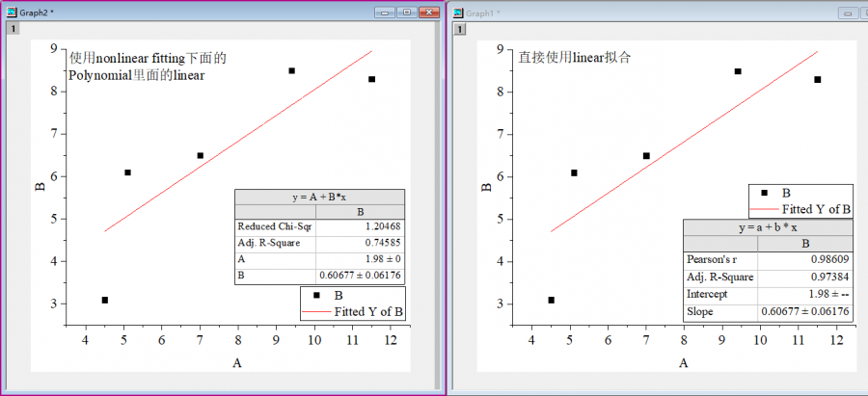Click the Adj. R-Square row in Graph2 table
The image size is (868, 396).
tap(319, 243)
